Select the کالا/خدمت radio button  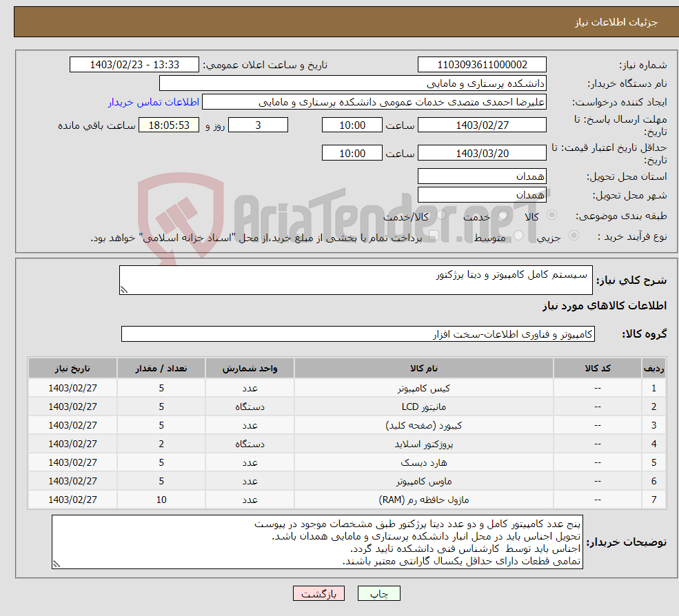[441, 215]
